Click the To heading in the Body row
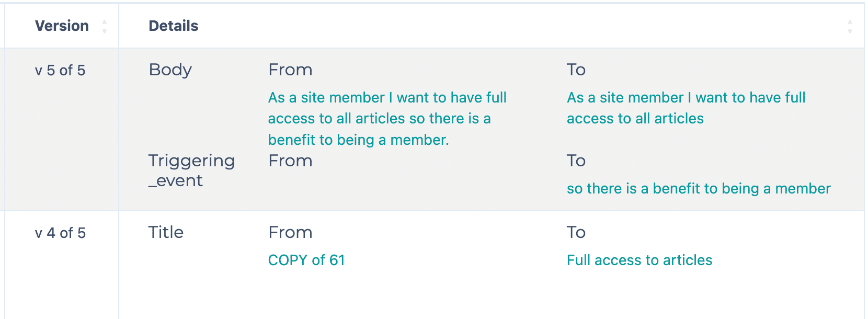The width and height of the screenshot is (868, 319). (x=576, y=70)
